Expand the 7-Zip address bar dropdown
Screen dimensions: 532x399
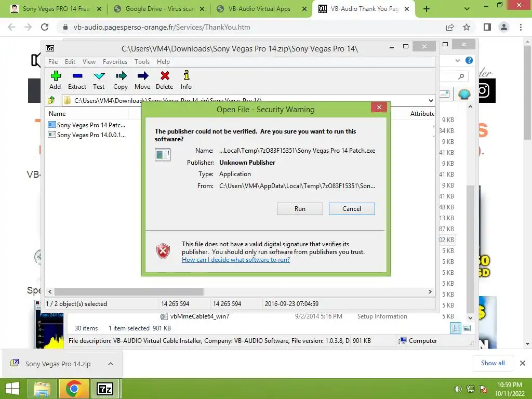tap(431, 100)
